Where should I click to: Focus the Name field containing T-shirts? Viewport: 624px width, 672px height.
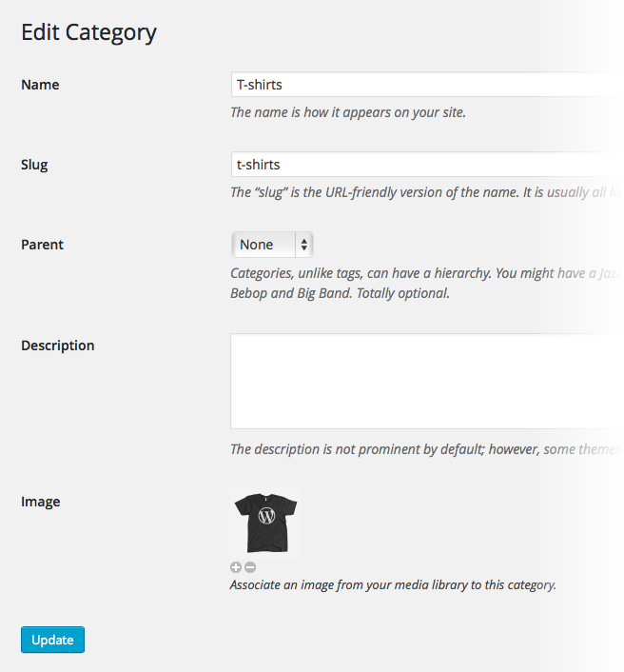click(419, 85)
